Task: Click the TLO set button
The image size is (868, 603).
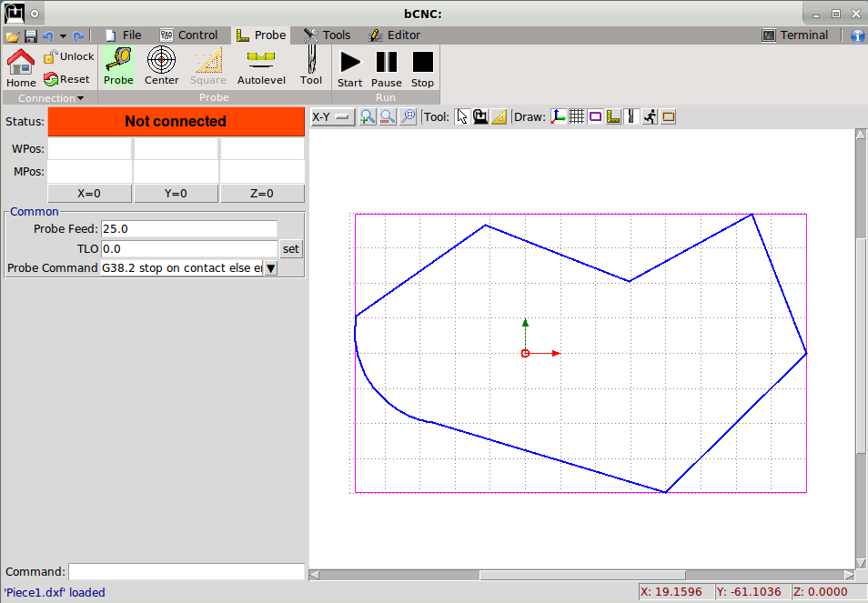Action: 291,249
